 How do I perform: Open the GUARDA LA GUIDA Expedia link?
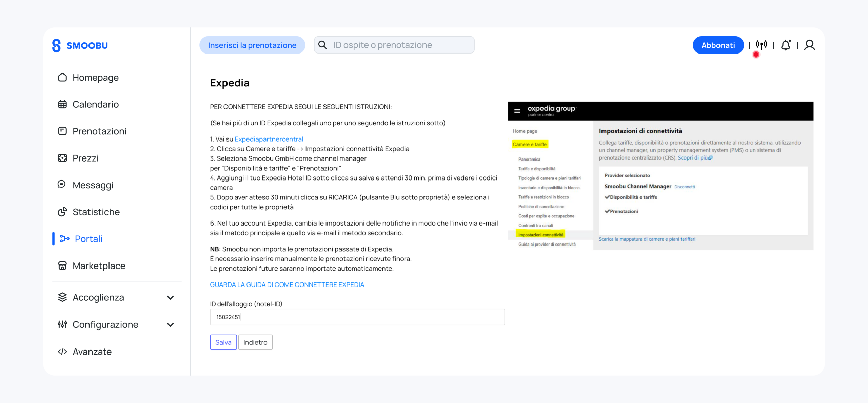(287, 285)
